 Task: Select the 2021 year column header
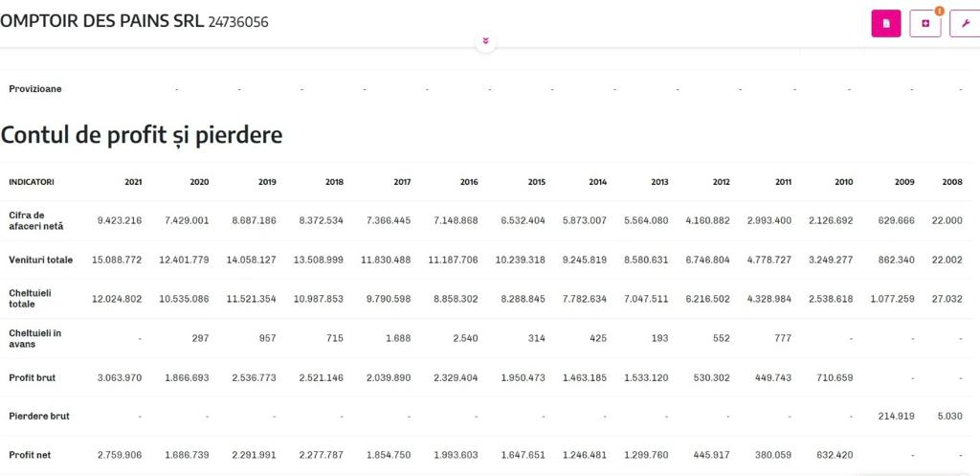132,181
